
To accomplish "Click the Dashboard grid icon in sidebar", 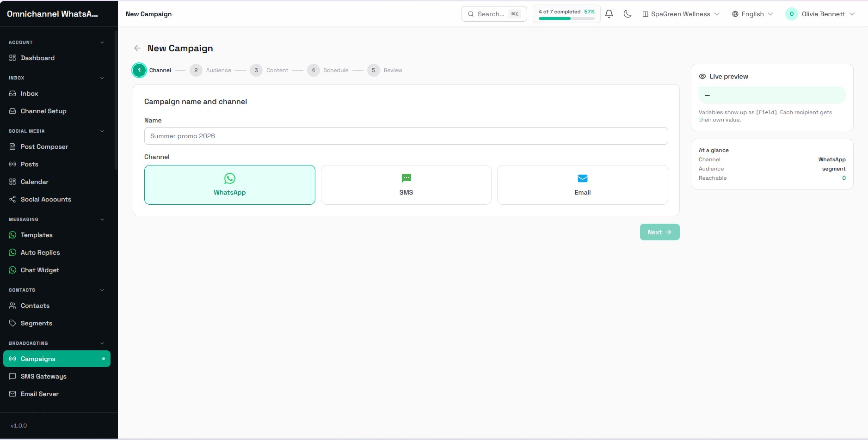I will [12, 58].
